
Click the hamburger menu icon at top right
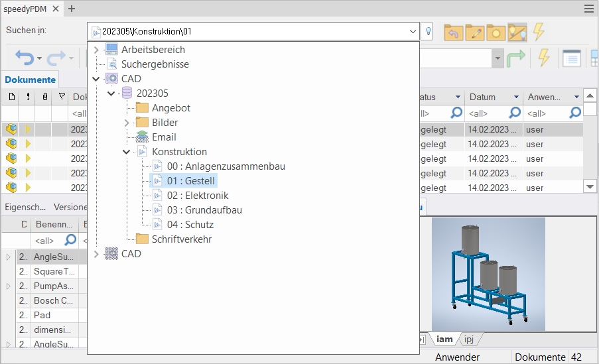point(588,9)
